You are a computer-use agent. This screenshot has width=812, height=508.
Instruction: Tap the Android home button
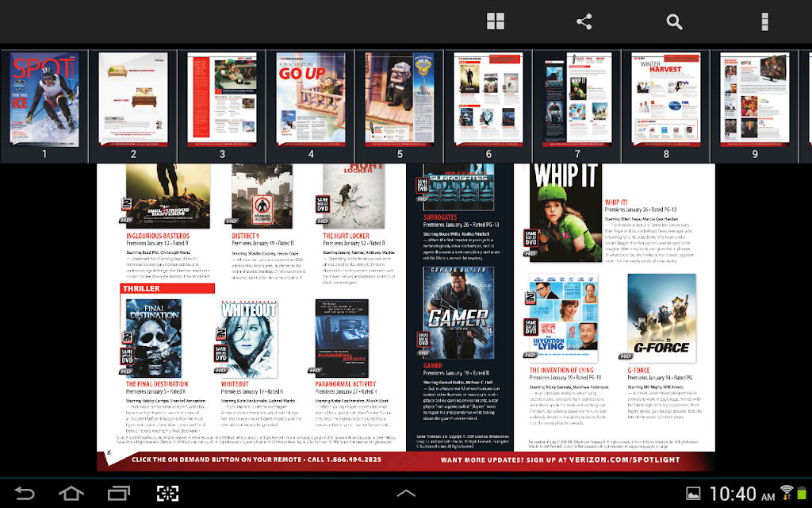(x=71, y=493)
